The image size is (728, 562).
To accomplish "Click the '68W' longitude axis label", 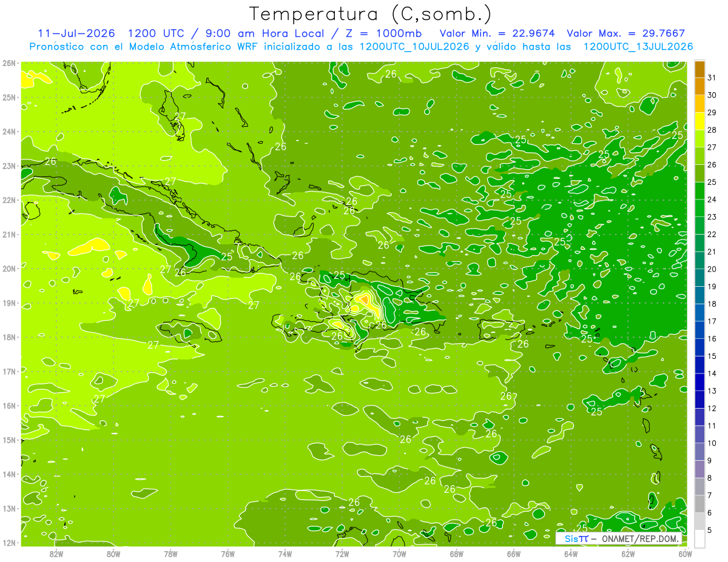I will click(457, 554).
